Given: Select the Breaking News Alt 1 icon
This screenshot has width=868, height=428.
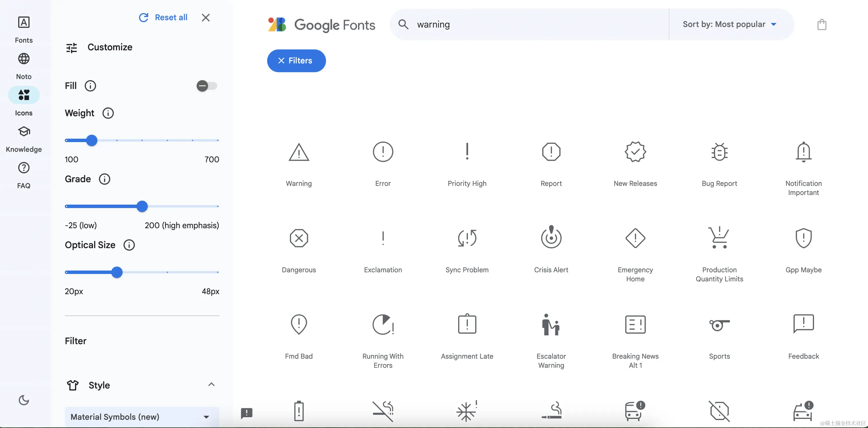Looking at the screenshot, I should pyautogui.click(x=635, y=324).
